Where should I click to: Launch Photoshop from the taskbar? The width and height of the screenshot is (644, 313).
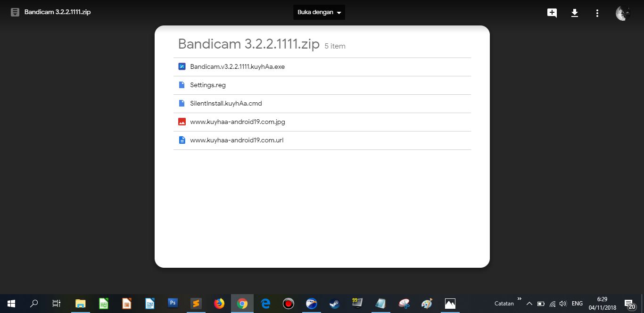pyautogui.click(x=173, y=304)
